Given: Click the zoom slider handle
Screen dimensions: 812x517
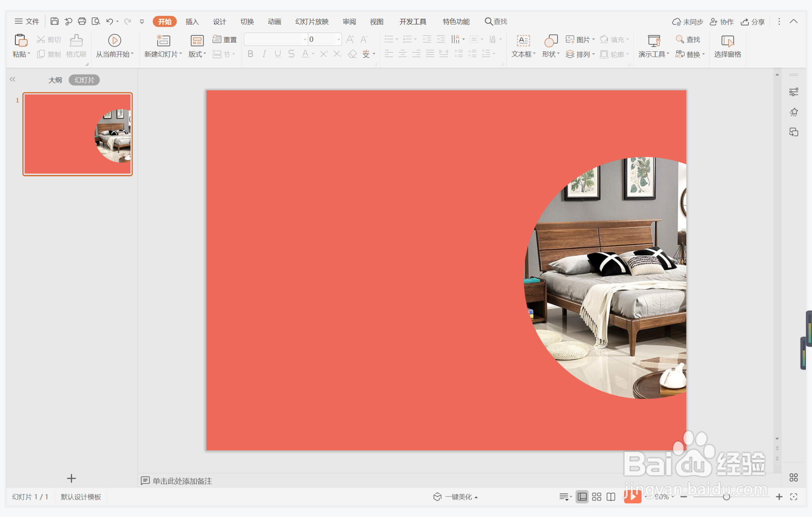Looking at the screenshot, I should pos(726,497).
